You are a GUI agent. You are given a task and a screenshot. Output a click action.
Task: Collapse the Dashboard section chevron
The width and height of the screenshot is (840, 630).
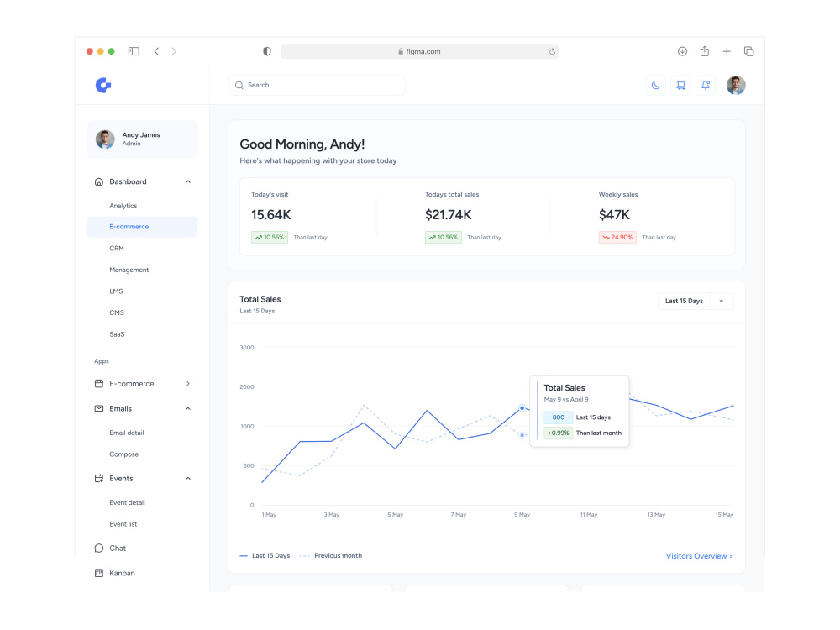(x=188, y=181)
